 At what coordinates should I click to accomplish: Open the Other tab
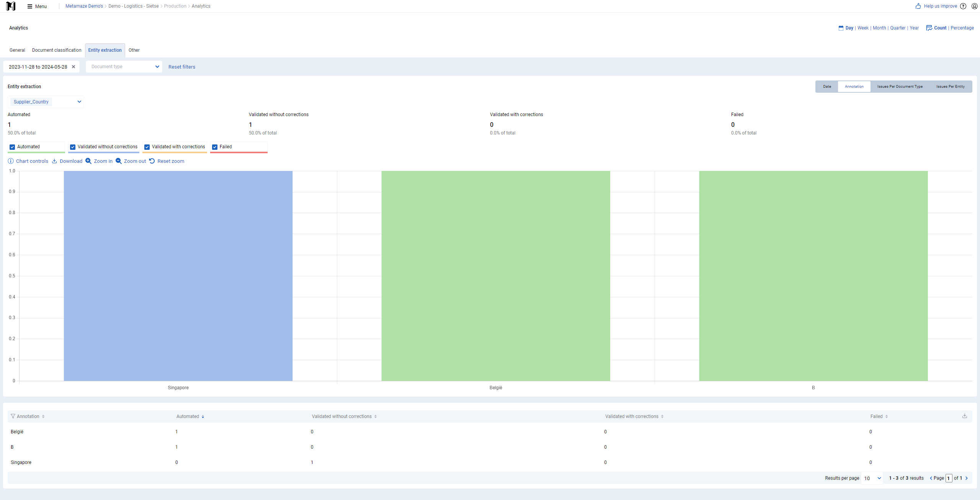click(134, 50)
